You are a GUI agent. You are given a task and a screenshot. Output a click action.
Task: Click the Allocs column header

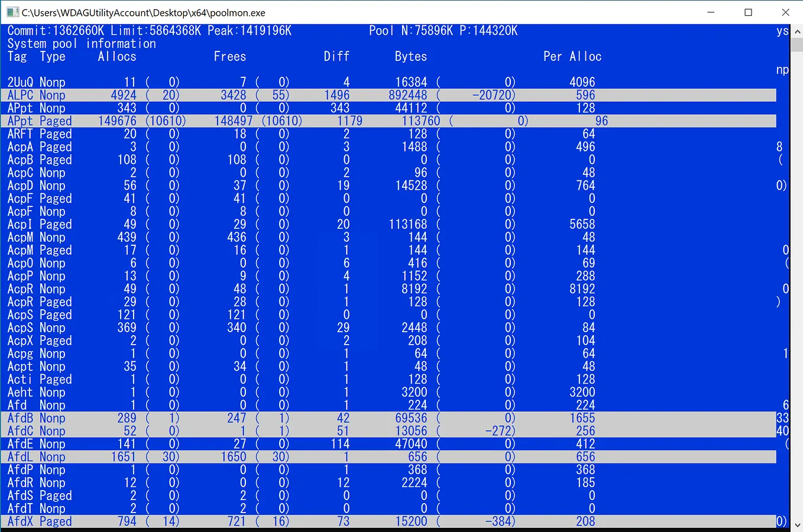pos(116,56)
